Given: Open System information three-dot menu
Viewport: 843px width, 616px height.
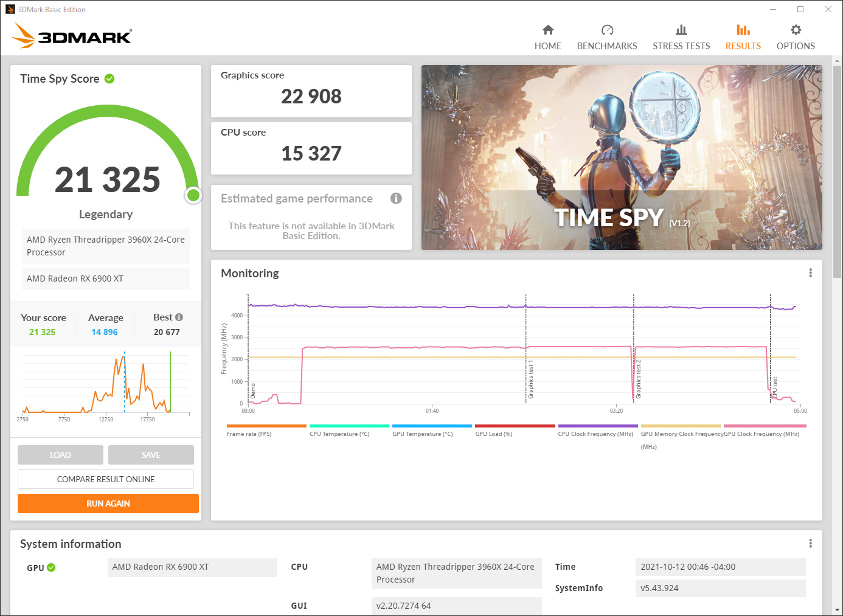Looking at the screenshot, I should tap(810, 544).
